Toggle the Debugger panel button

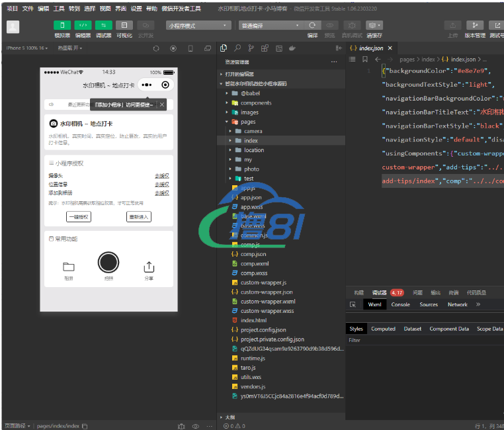(103, 25)
